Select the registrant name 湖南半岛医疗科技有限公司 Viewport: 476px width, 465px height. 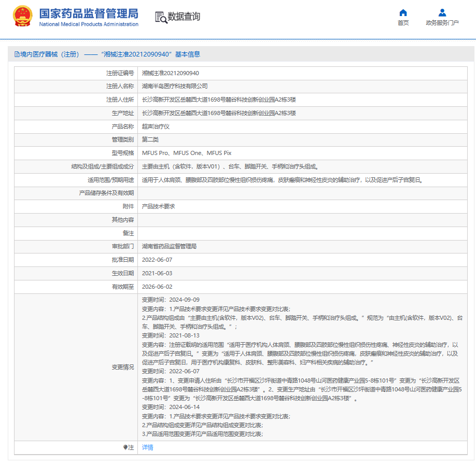tap(175, 87)
